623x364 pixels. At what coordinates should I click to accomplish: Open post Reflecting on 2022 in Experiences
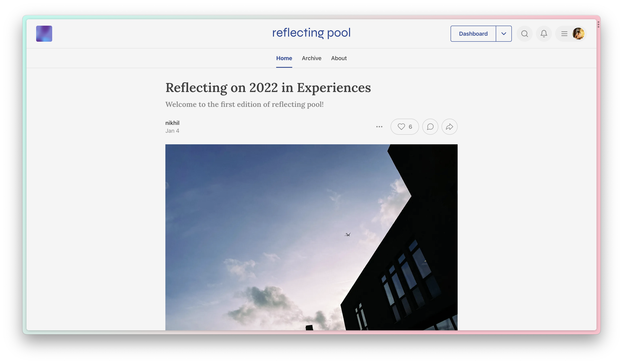pyautogui.click(x=268, y=88)
